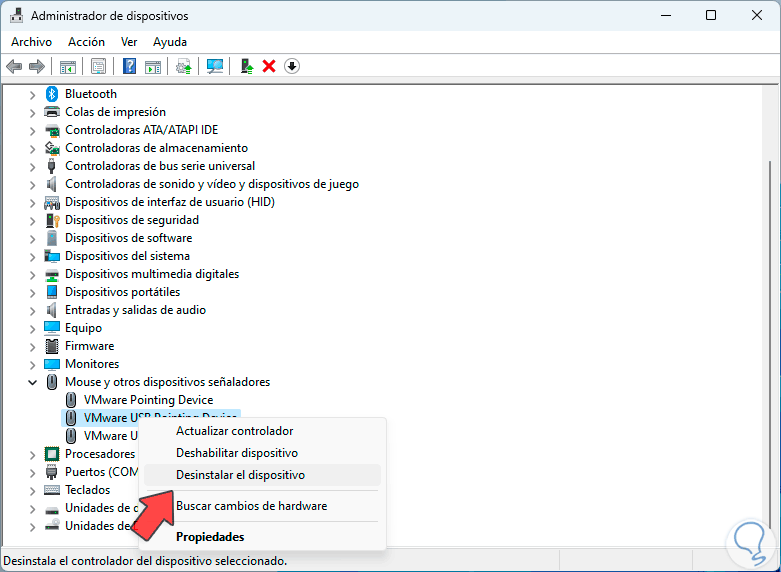Click the speaker icon for Controladoras de sonido

[51, 184]
